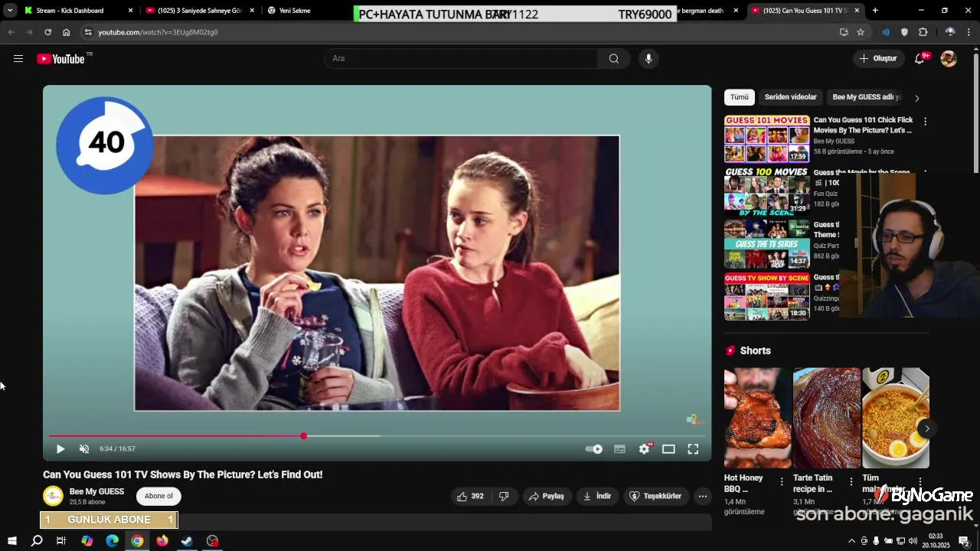Screen dimensions: 980x551
Task: Start voice search with the microphone
Action: 648,59
